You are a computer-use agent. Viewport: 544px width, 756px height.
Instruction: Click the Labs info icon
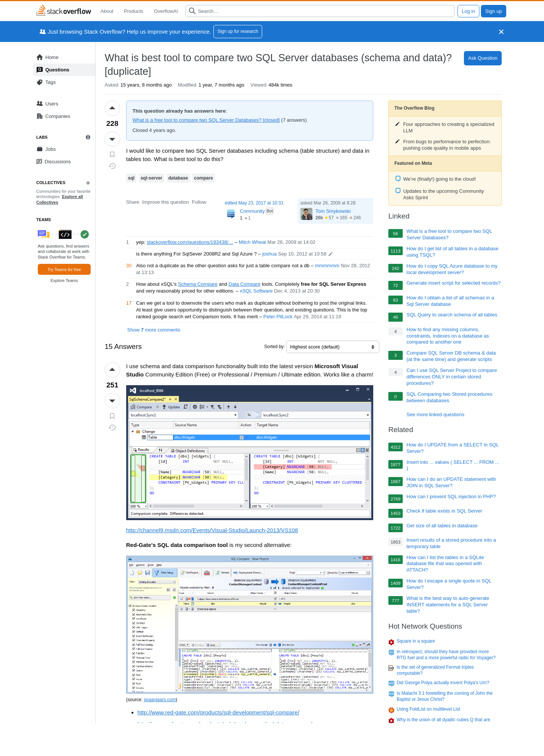click(x=88, y=137)
